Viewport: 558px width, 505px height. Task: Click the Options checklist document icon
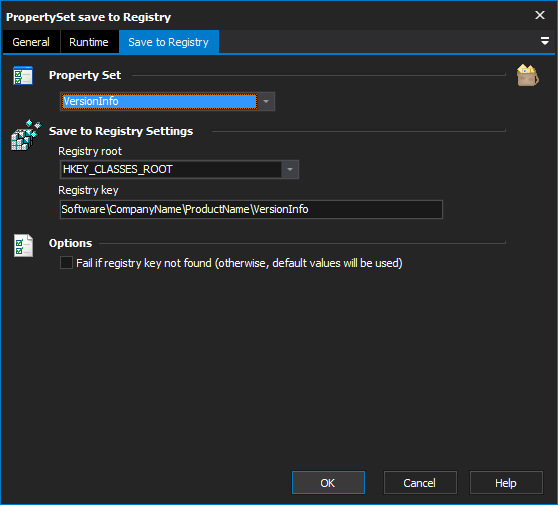click(x=23, y=246)
